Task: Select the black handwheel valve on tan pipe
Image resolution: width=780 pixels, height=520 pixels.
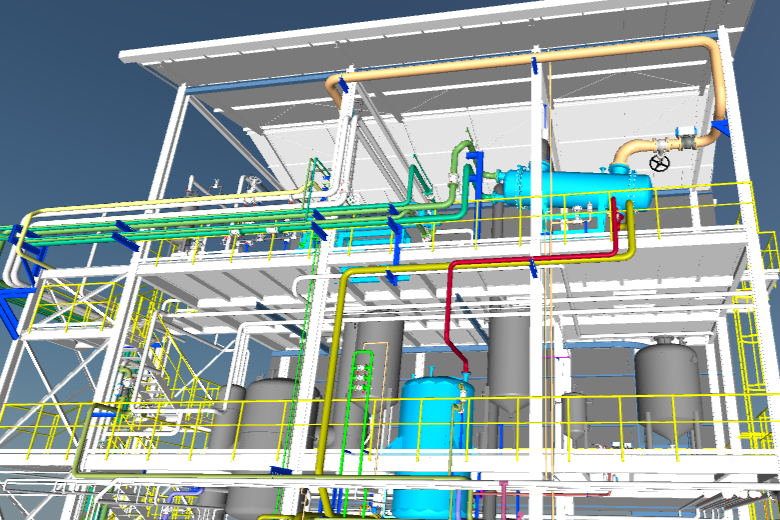Action: [659, 163]
